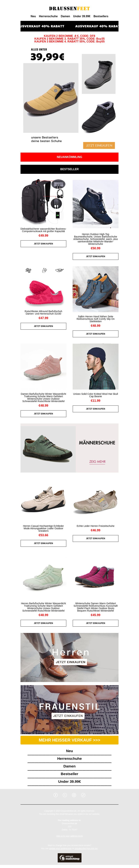Image resolution: width=139 pixels, height=868 pixels.
Task: Click the Herren banner JETZT EINKAUFEN button
Action: coord(70,662)
